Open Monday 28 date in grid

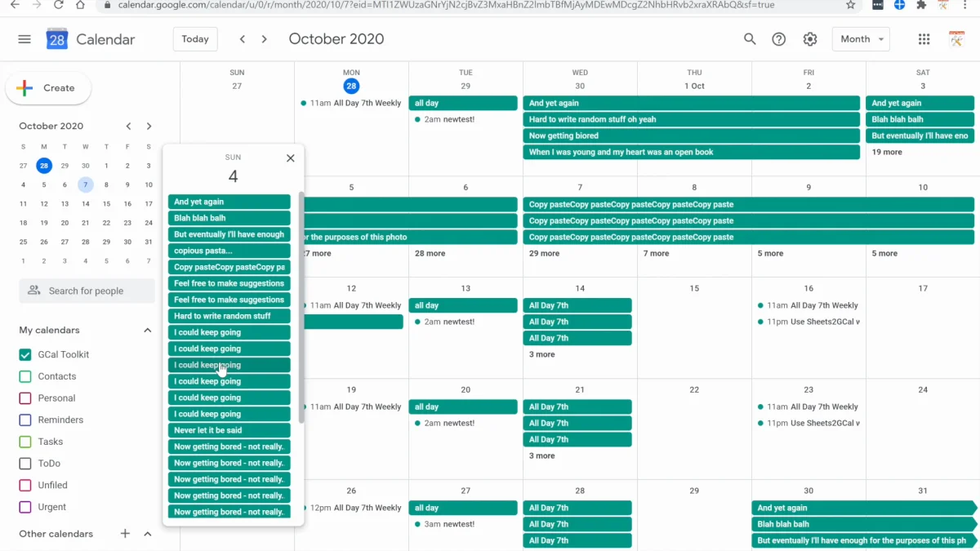(351, 86)
